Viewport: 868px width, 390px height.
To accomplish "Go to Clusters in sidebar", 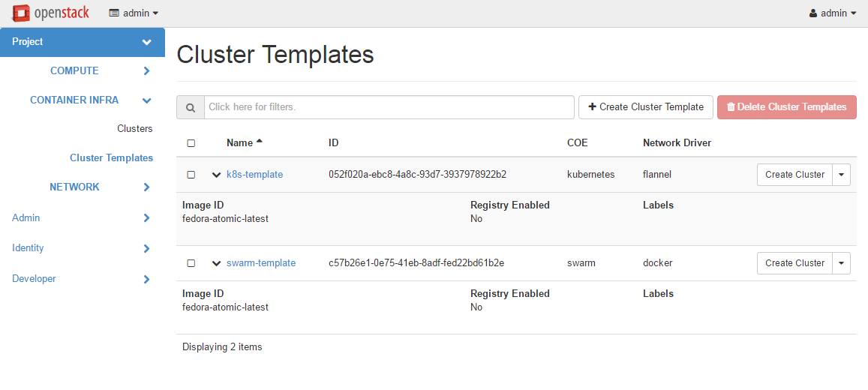I will point(134,129).
